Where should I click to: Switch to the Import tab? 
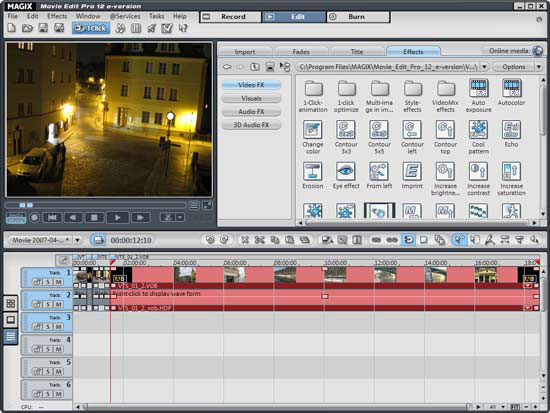click(245, 52)
